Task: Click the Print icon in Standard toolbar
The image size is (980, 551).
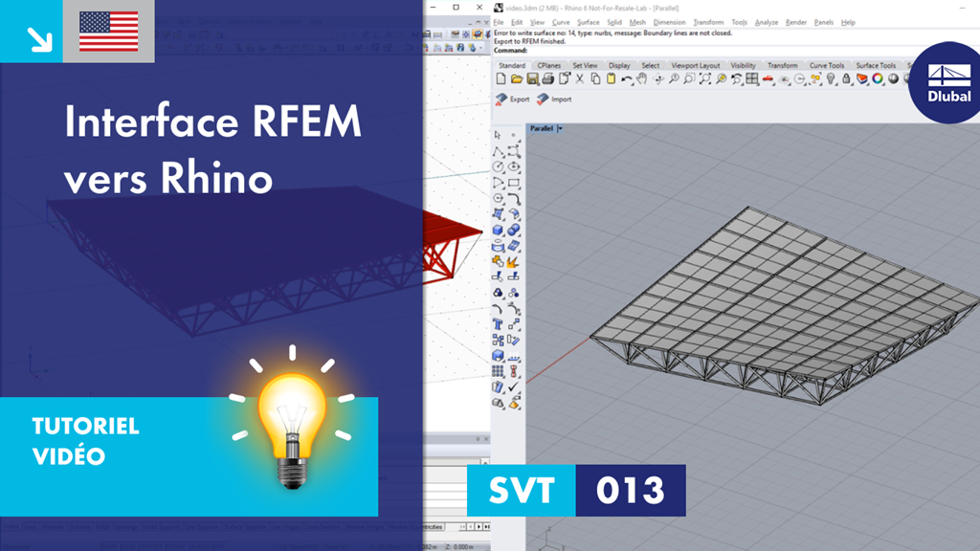Action: (548, 79)
